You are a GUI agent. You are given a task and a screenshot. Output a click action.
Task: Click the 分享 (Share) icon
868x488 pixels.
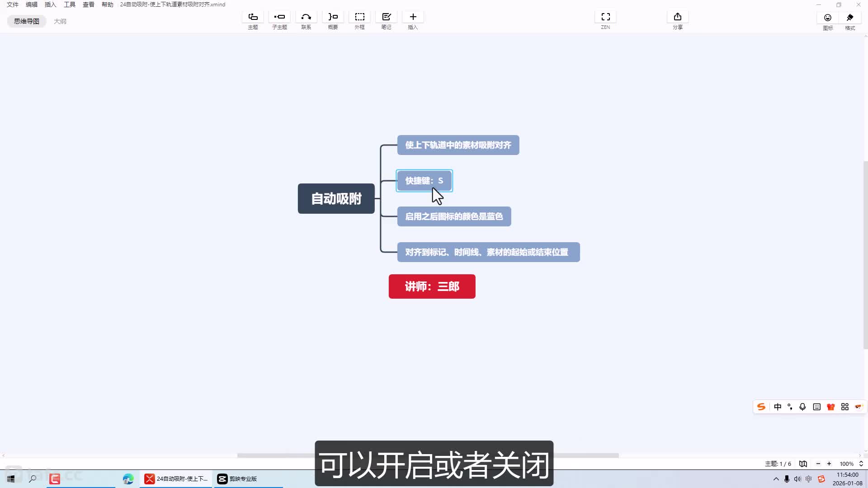(677, 17)
